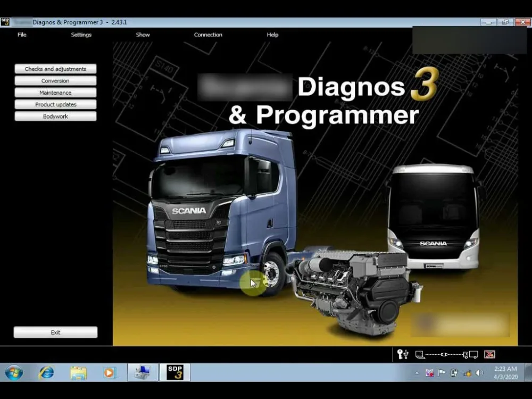Minimize the Diagnos & Programmer window
This screenshot has height=399, width=532.
pyautogui.click(x=488, y=22)
